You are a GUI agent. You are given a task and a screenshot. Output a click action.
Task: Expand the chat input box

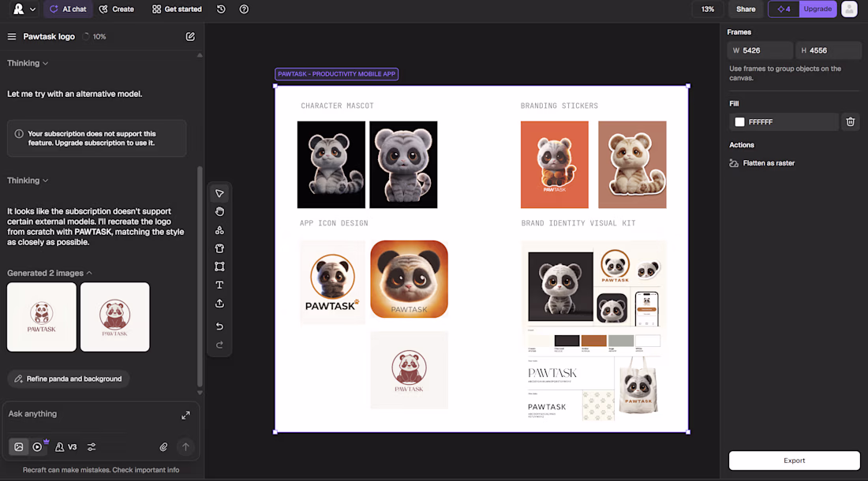click(185, 416)
